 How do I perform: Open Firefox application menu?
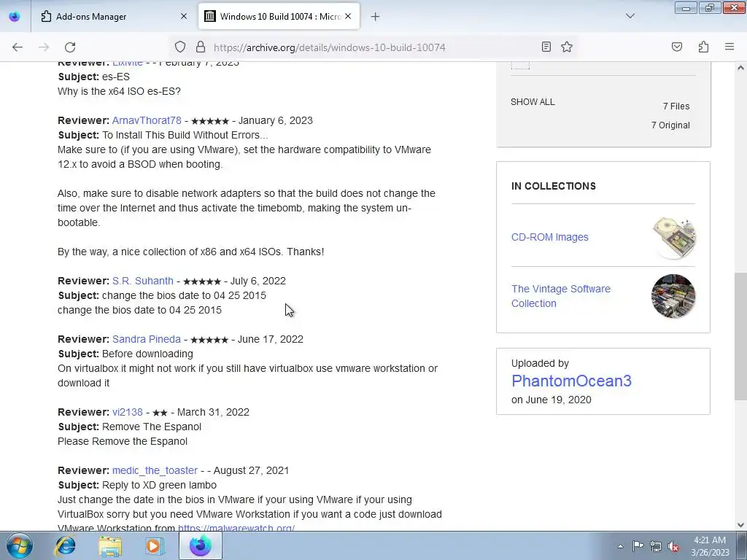pyautogui.click(x=729, y=47)
